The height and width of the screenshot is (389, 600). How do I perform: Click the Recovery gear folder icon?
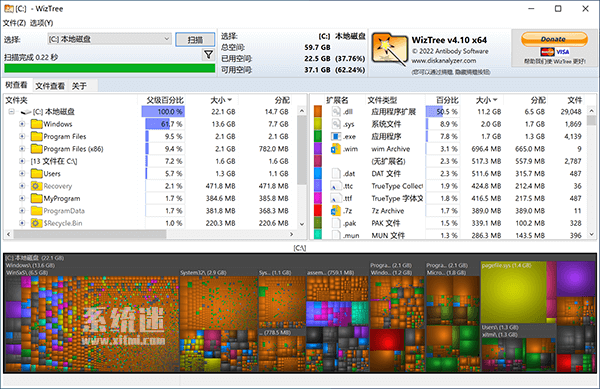tap(36, 186)
